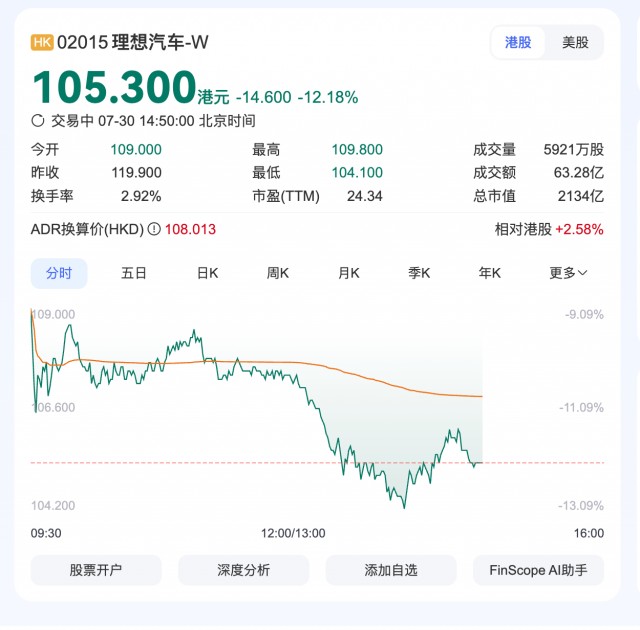Open the 季K chart tab
The width and height of the screenshot is (640, 630).
click(x=419, y=273)
